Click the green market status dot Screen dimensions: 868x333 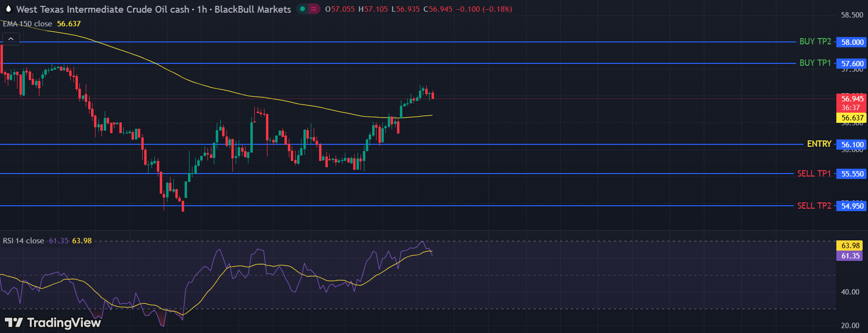tap(302, 9)
